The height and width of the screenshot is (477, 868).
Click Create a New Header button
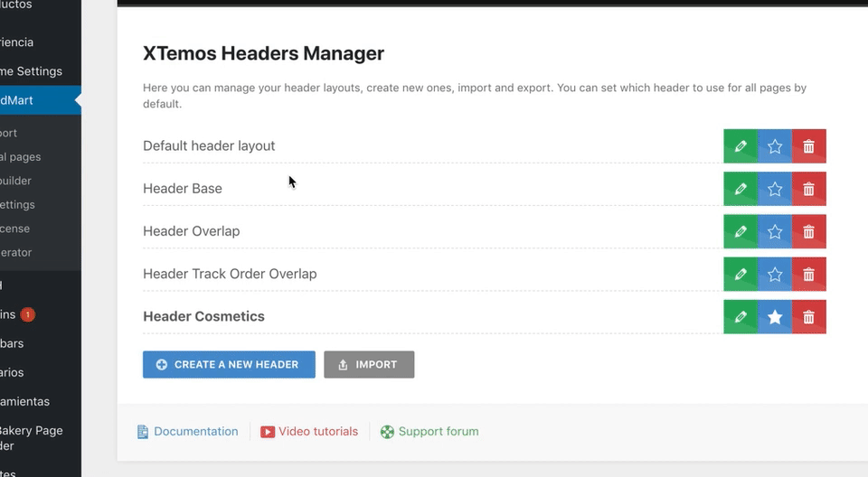229,365
